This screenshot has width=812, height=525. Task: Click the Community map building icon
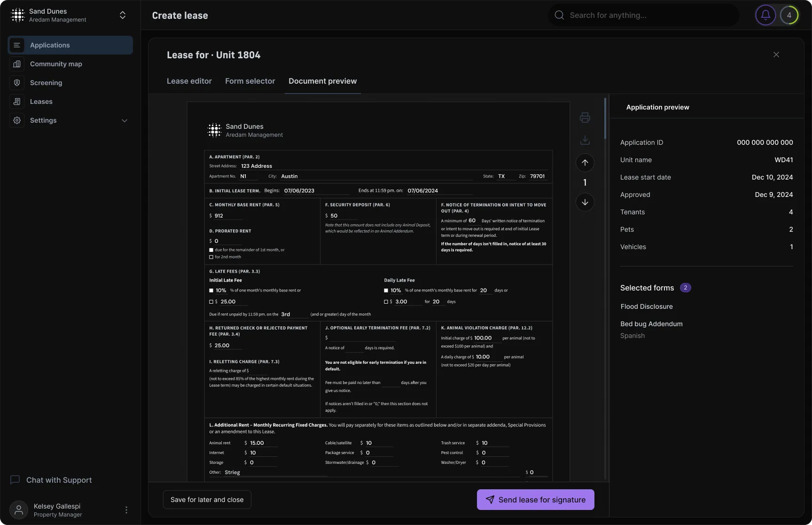click(x=17, y=64)
